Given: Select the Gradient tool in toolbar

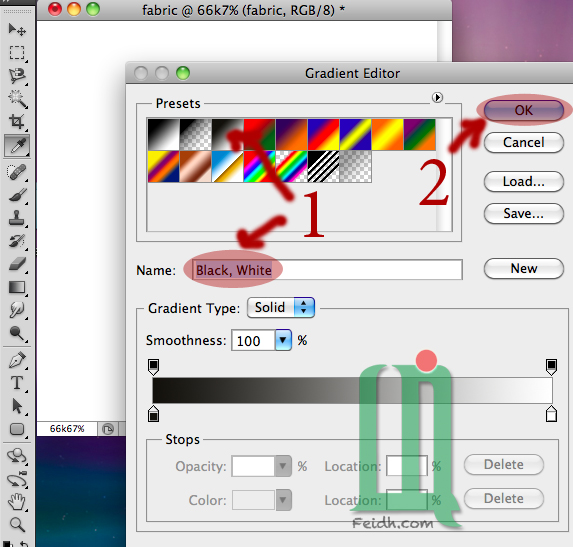Looking at the screenshot, I should 17,288.
